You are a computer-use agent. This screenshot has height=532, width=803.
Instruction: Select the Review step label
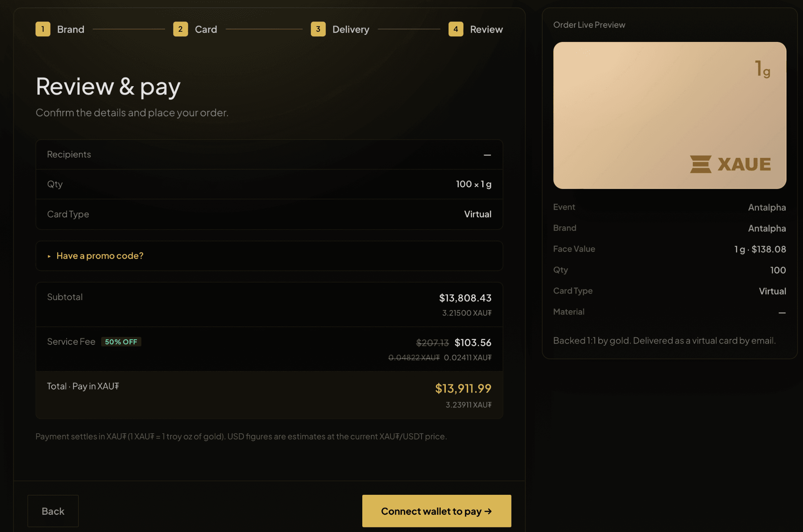(486, 29)
